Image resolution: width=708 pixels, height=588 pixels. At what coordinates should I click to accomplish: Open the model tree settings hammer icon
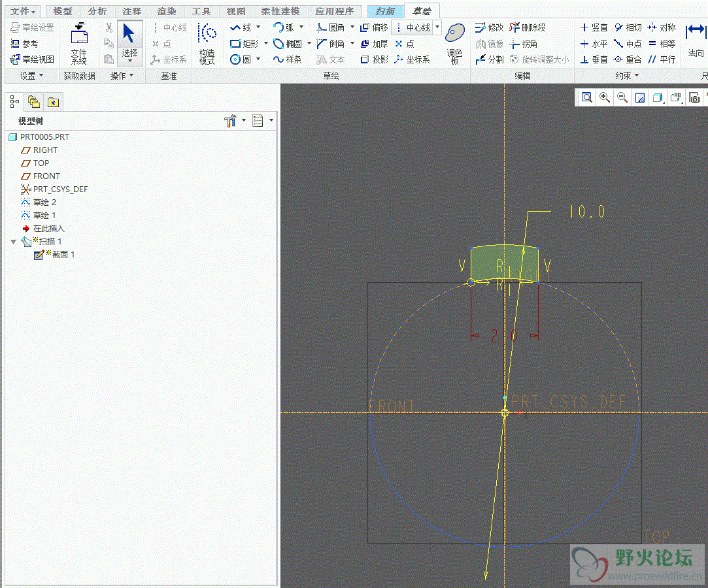click(x=230, y=120)
